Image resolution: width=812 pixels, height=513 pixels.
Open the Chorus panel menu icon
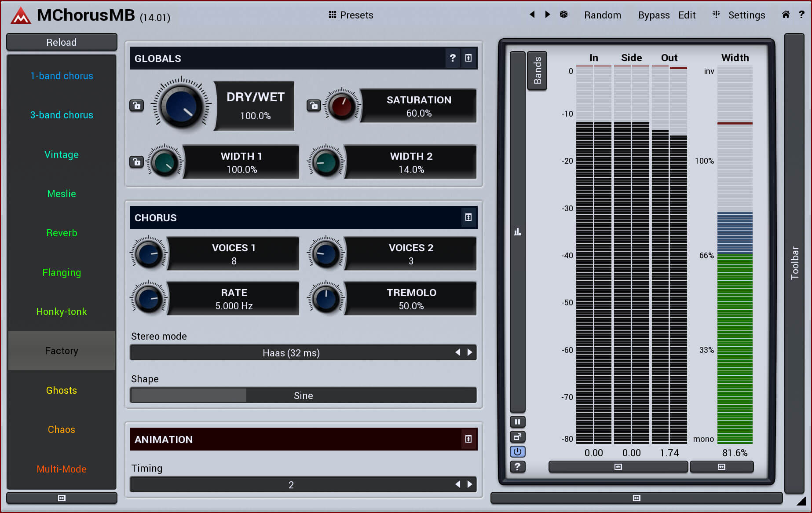point(468,217)
